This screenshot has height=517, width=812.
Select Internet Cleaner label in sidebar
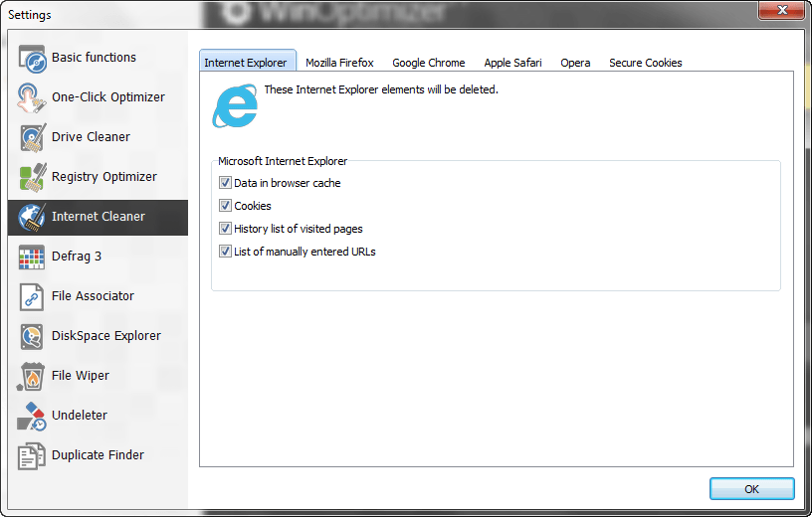coord(99,217)
